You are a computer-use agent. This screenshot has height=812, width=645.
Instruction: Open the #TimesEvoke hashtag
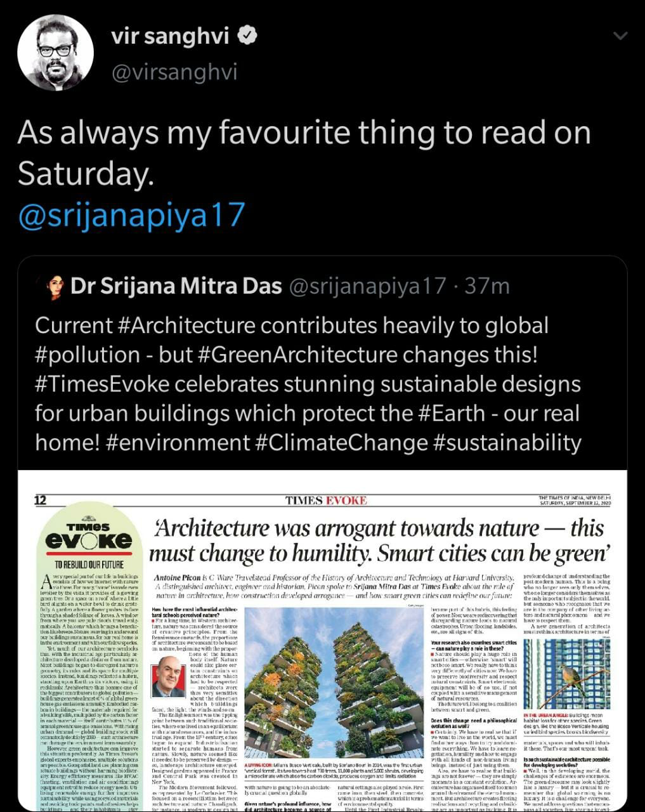pos(102,384)
